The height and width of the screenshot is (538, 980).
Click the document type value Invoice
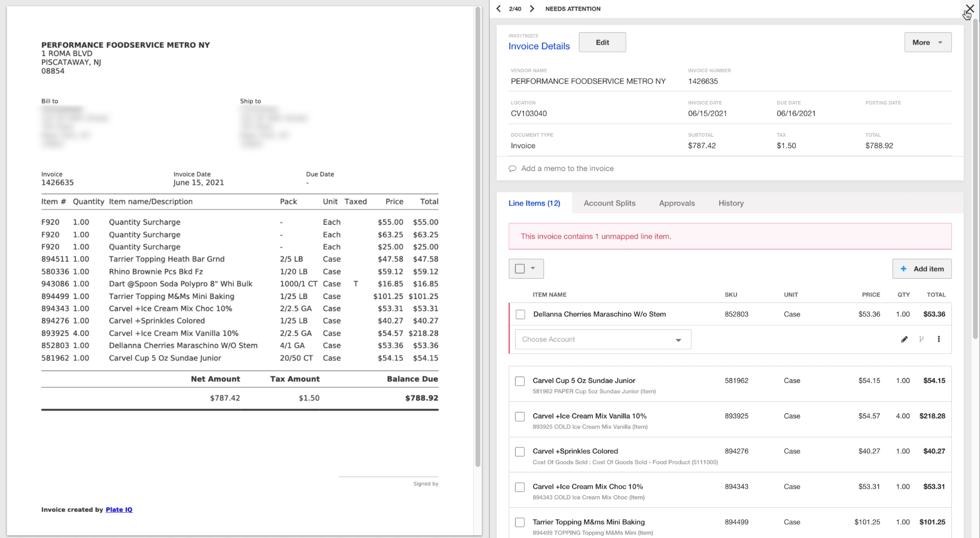point(523,145)
